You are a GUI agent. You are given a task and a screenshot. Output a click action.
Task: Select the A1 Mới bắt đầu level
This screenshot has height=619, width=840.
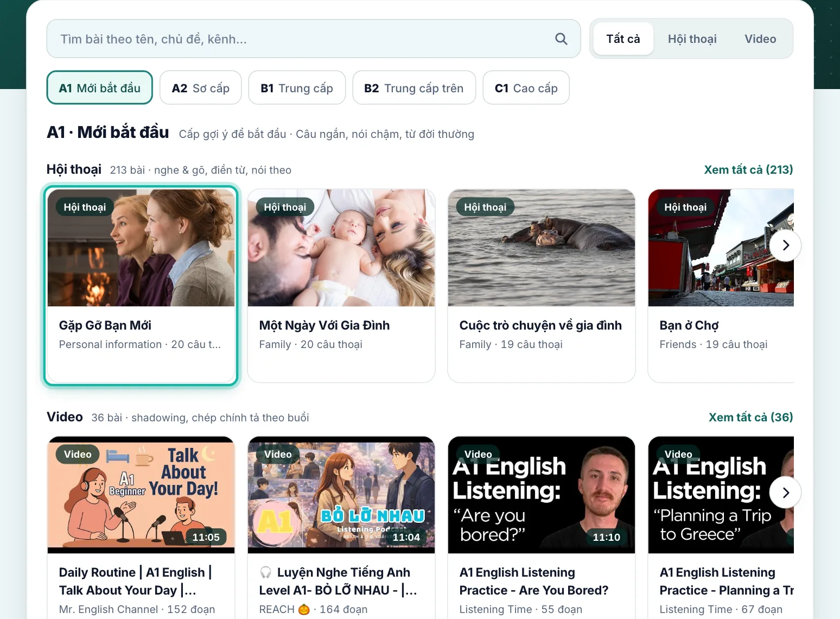(99, 88)
